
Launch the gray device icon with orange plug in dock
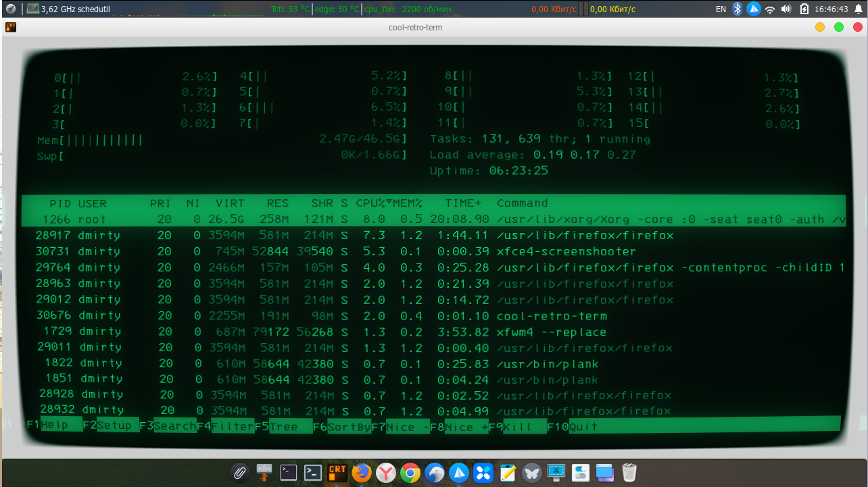tap(264, 472)
